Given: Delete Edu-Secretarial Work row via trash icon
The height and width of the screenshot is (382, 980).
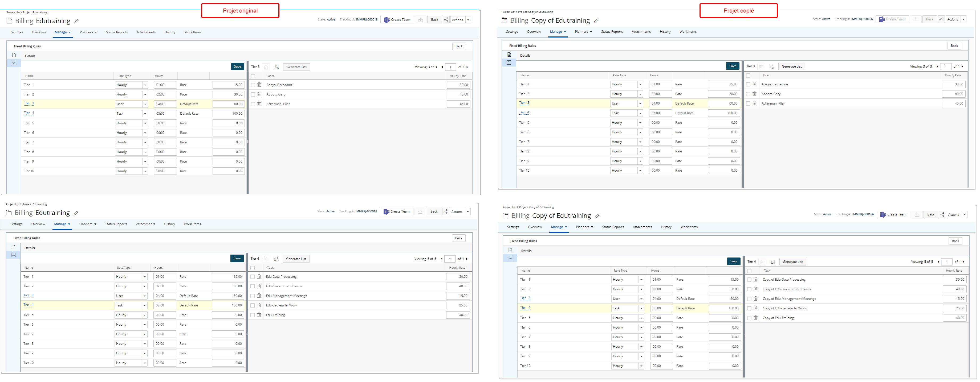Looking at the screenshot, I should click(x=259, y=305).
